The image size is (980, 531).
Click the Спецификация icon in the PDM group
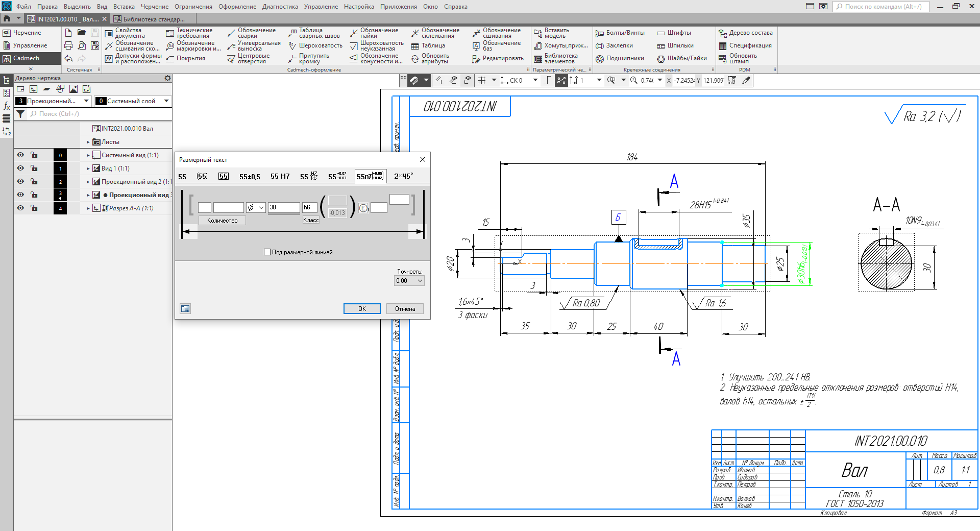point(723,46)
